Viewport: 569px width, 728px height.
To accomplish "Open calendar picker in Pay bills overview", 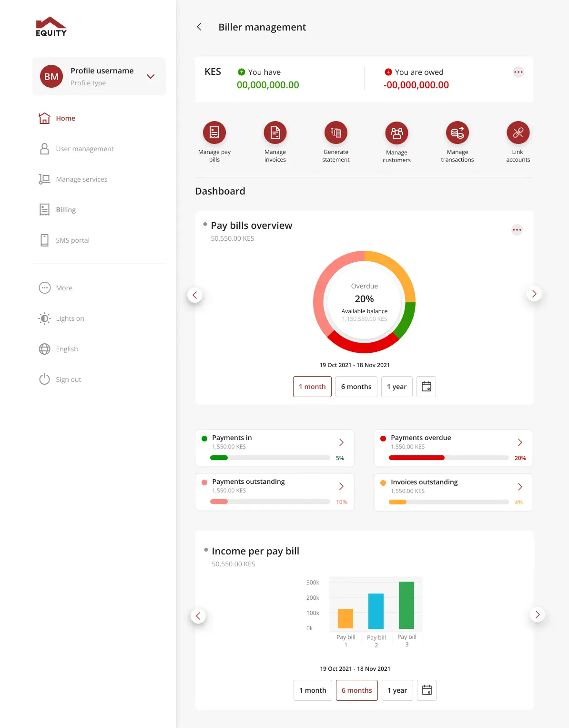I will pyautogui.click(x=427, y=387).
